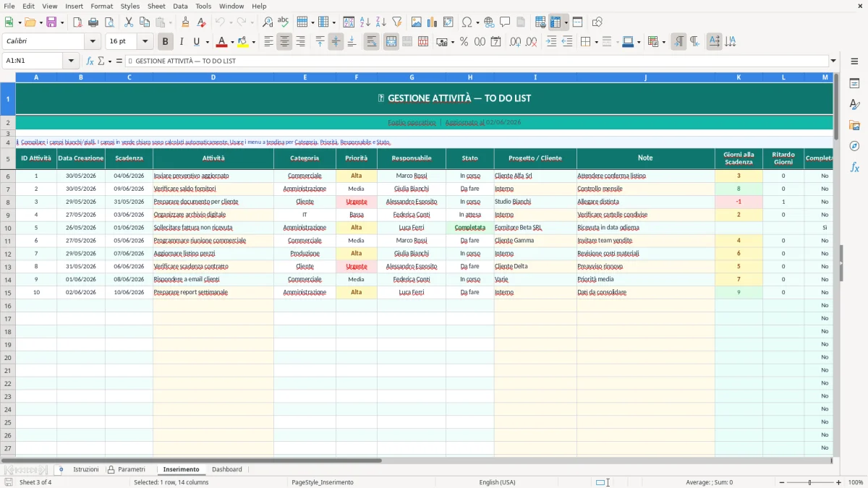Open the sidebar Gallery panel
The height and width of the screenshot is (488, 868).
point(854,125)
